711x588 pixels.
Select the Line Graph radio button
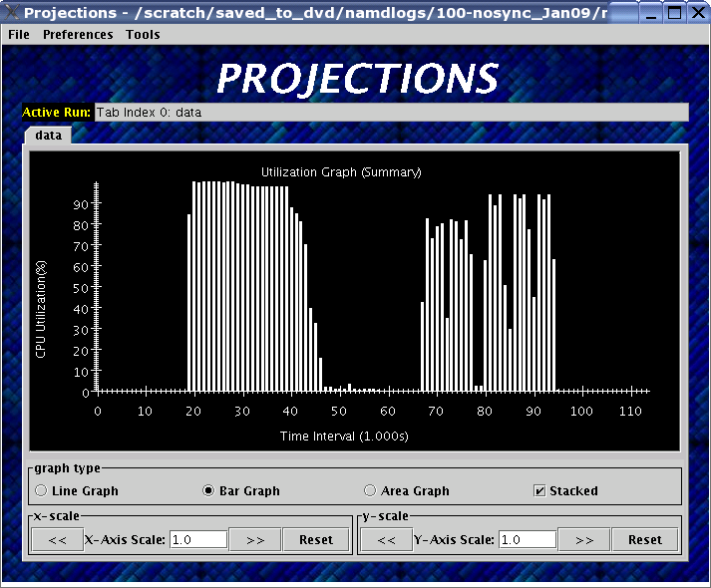tap(41, 490)
